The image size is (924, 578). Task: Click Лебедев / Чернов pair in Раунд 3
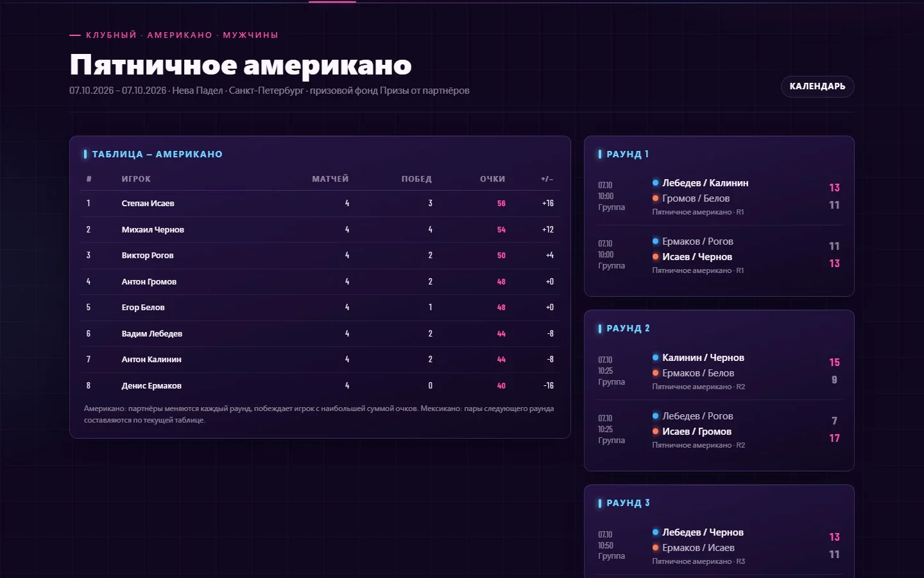point(703,532)
